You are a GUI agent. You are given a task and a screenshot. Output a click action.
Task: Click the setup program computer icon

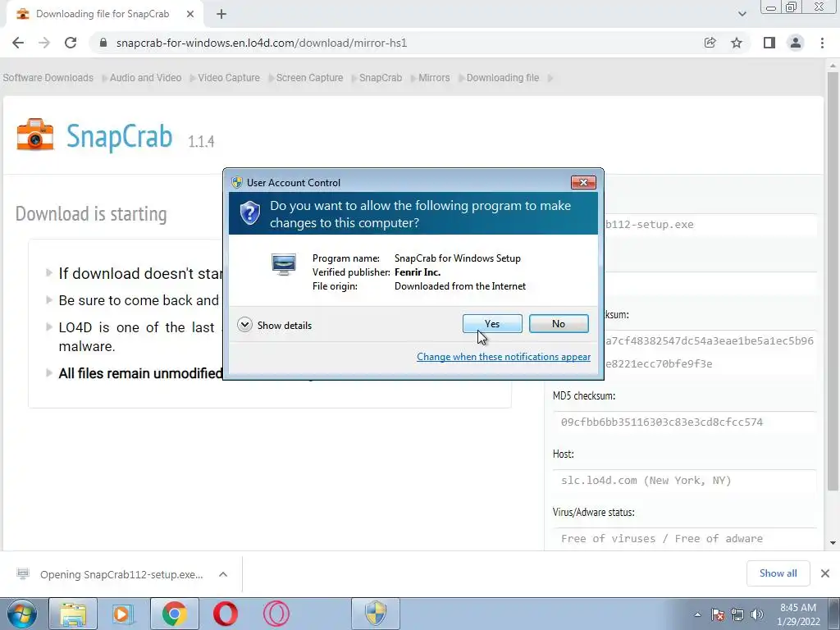pyautogui.click(x=283, y=265)
